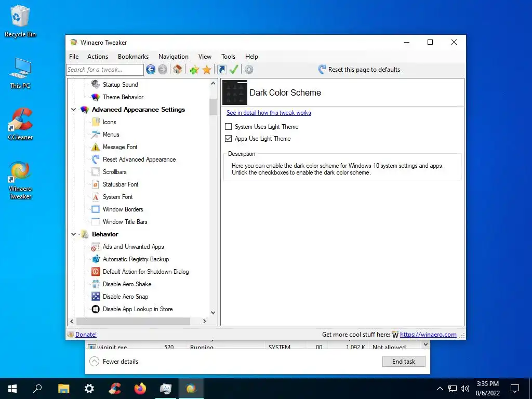Open the Actions menu
Viewport: 532px width, 399px height.
[98, 56]
